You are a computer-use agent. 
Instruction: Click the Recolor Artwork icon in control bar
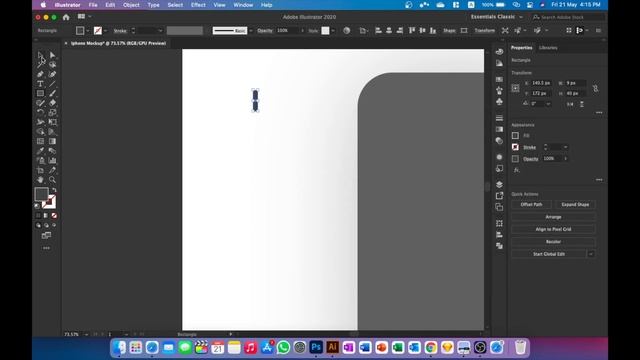(347, 31)
